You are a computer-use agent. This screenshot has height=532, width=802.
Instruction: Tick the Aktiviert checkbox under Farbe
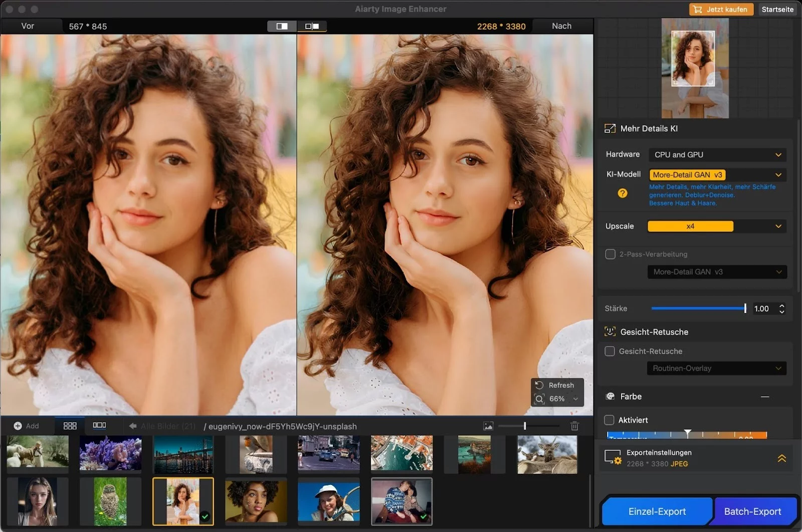[609, 420]
